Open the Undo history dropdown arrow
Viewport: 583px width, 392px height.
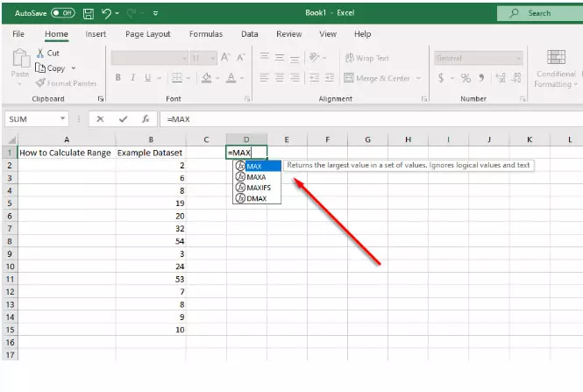[x=117, y=13]
